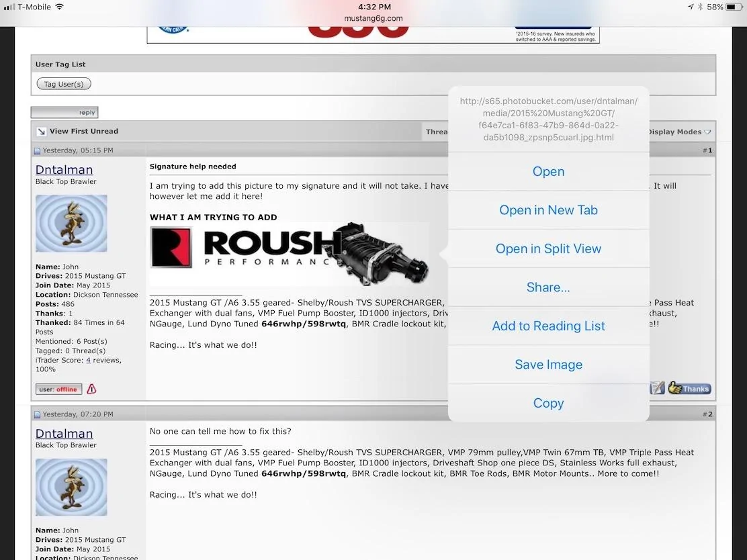The height and width of the screenshot is (560, 747).
Task: Choose Copy in the popup menu
Action: click(548, 403)
